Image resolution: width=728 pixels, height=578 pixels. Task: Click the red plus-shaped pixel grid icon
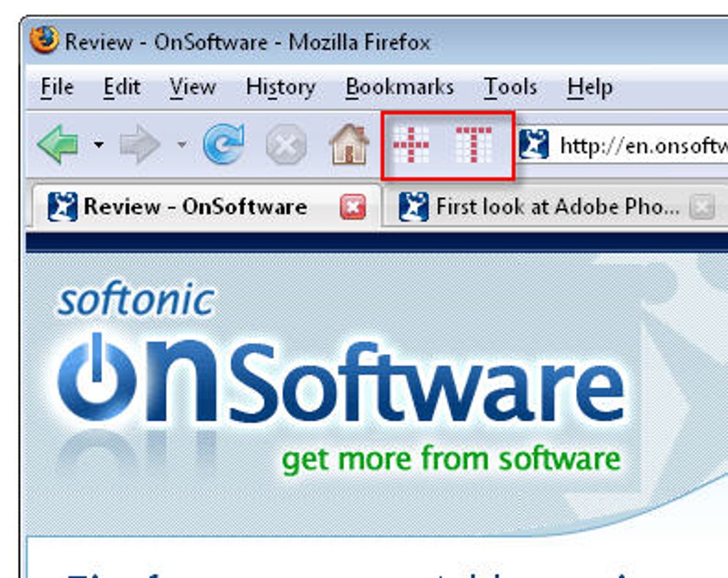[411, 144]
